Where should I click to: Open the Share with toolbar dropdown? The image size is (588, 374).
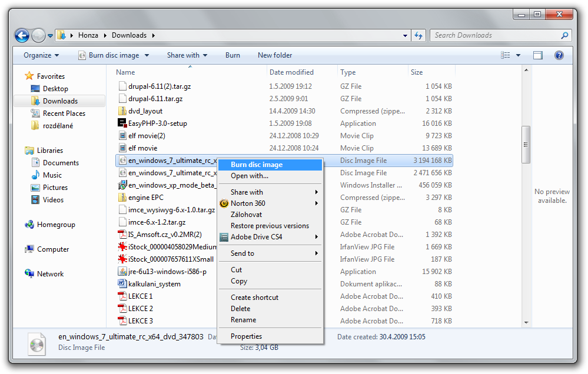point(187,55)
